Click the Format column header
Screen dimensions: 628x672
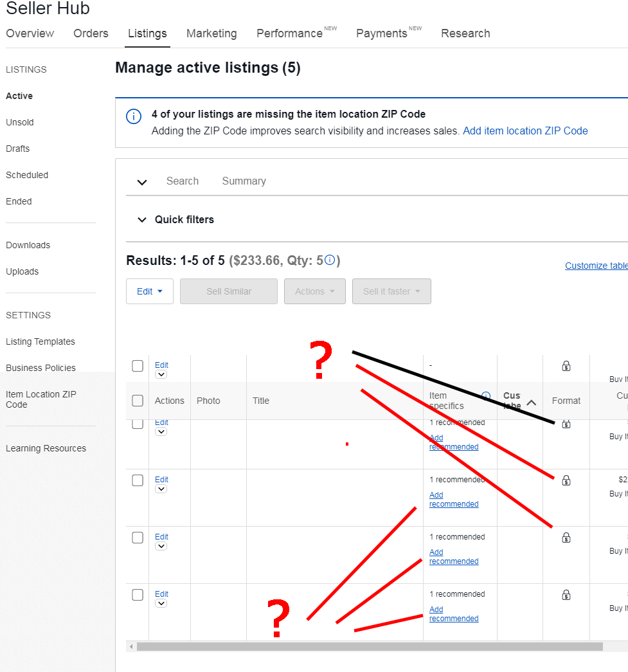(566, 401)
